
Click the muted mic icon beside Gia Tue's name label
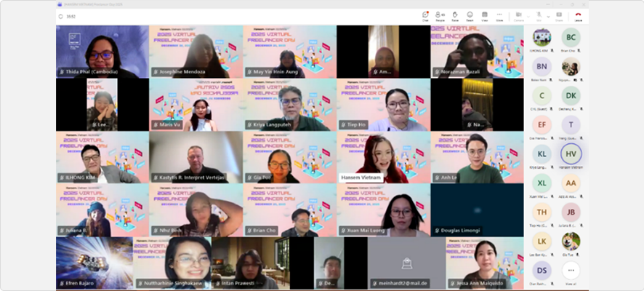pyautogui.click(x=249, y=178)
